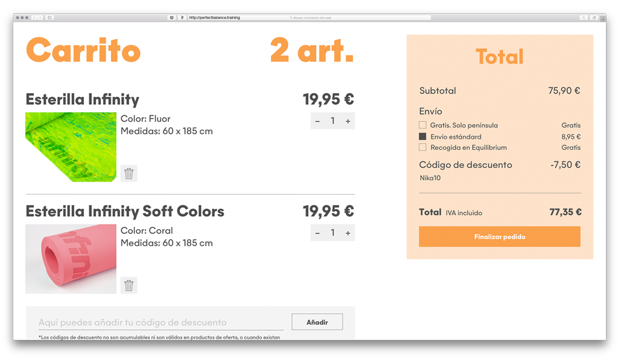Open the Coral mat product image
Viewport: 619px width, 364px height.
point(71,259)
